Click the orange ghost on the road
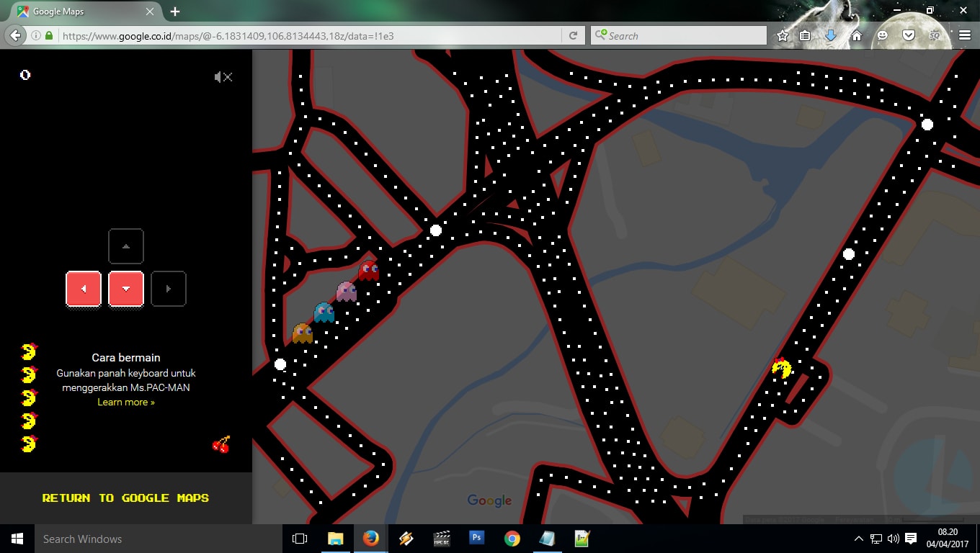Viewport: 980px width, 553px height. click(302, 333)
